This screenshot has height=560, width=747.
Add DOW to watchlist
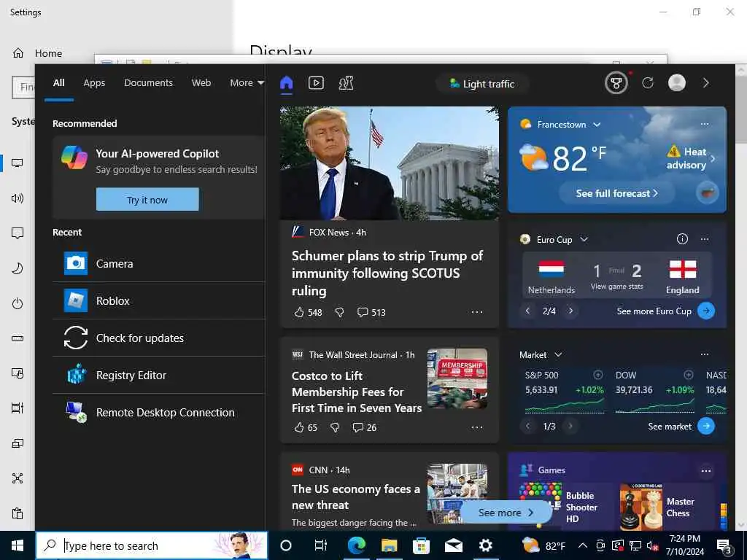(689, 375)
